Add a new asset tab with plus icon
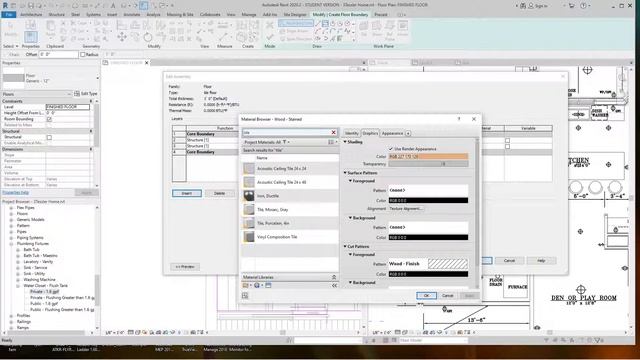 [x=408, y=133]
